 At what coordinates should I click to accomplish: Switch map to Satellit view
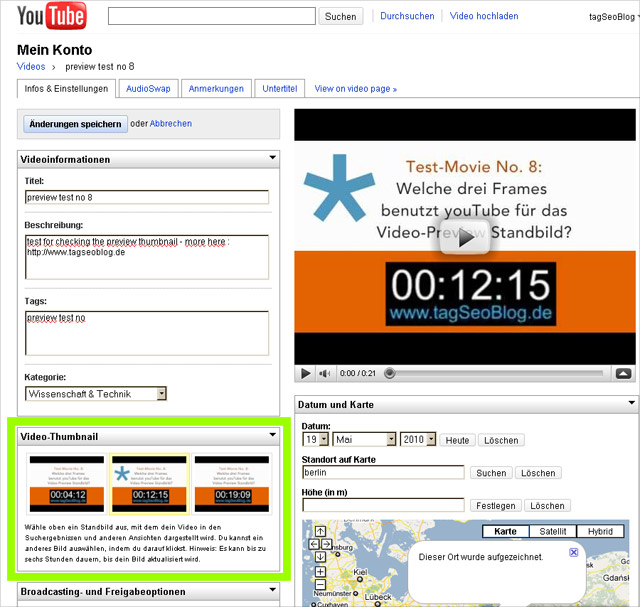(x=553, y=531)
